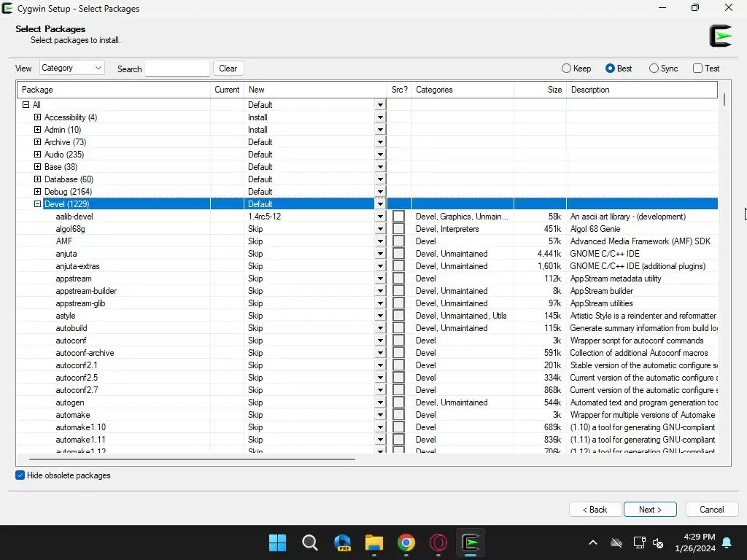Click Skip value for autobuild
The width and height of the screenshot is (747, 560).
[x=255, y=328]
